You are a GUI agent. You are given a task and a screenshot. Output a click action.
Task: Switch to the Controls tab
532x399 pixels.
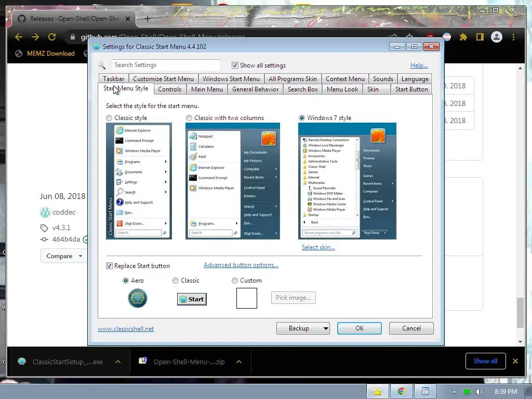pyautogui.click(x=170, y=89)
